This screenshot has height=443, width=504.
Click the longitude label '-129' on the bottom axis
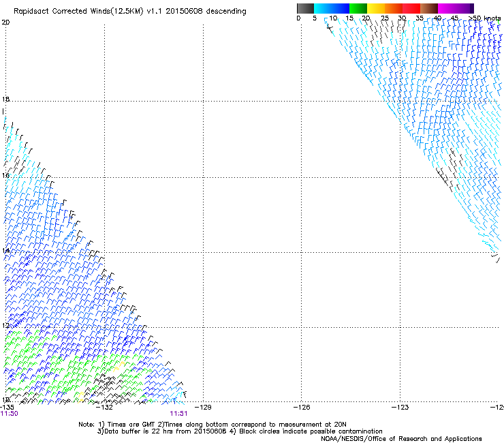(x=204, y=407)
